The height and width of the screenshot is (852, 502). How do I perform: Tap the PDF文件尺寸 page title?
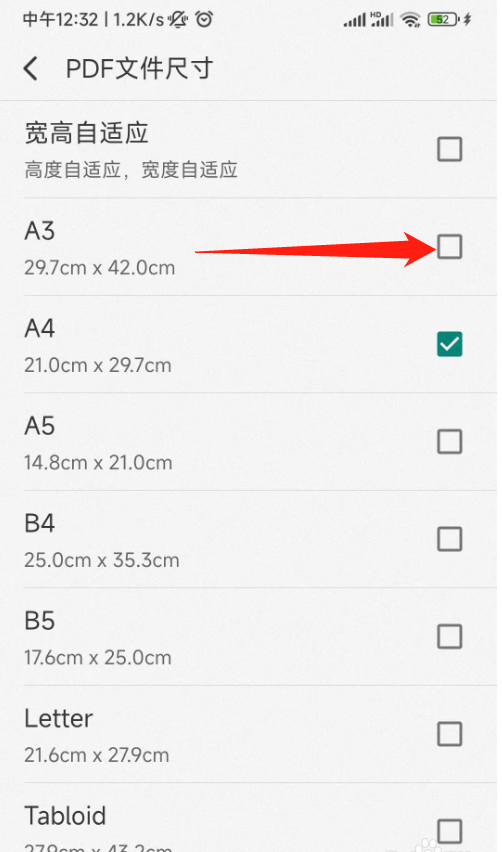(140, 69)
